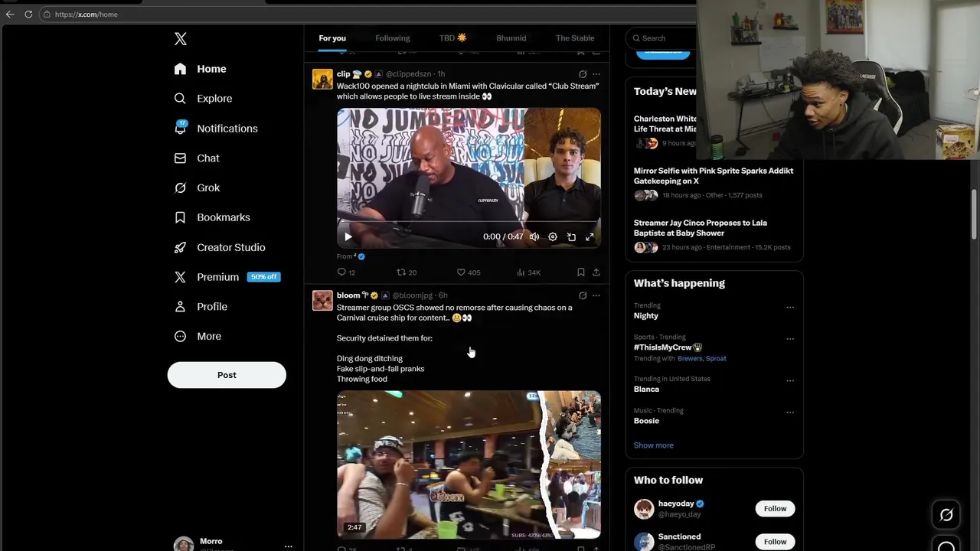Open Home from the sidebar
The height and width of the screenshot is (551, 980).
201,69
